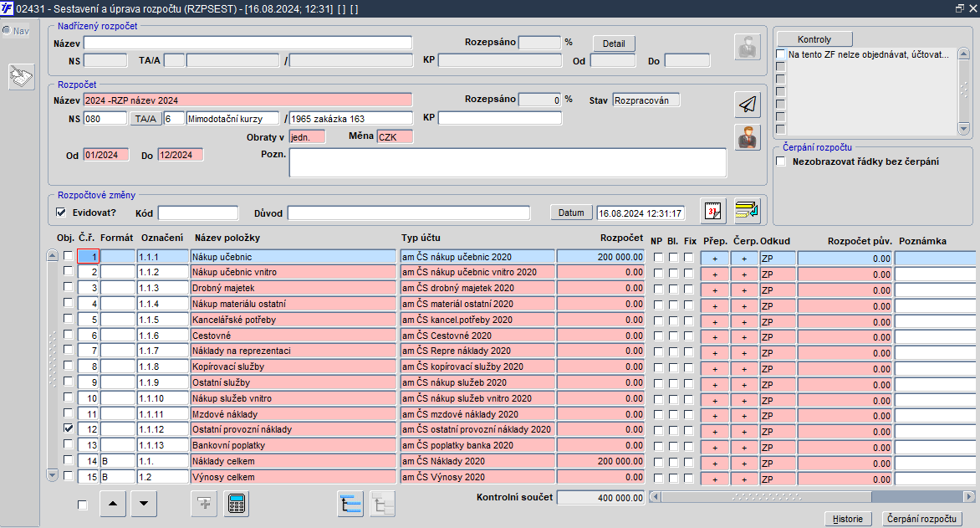
Task: Click table scroll-down arrow on left
Action: (x=53, y=475)
